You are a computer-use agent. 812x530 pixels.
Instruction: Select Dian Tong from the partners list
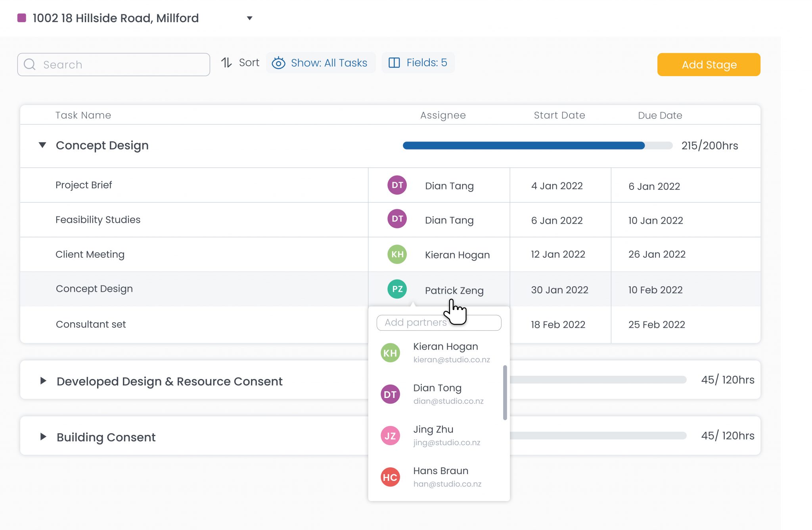pyautogui.click(x=437, y=394)
